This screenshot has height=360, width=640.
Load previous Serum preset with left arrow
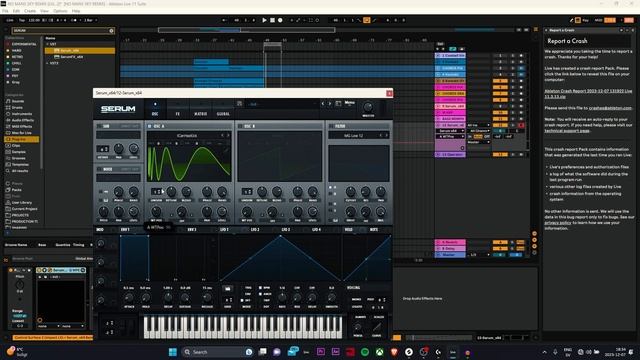pyautogui.click(x=322, y=104)
